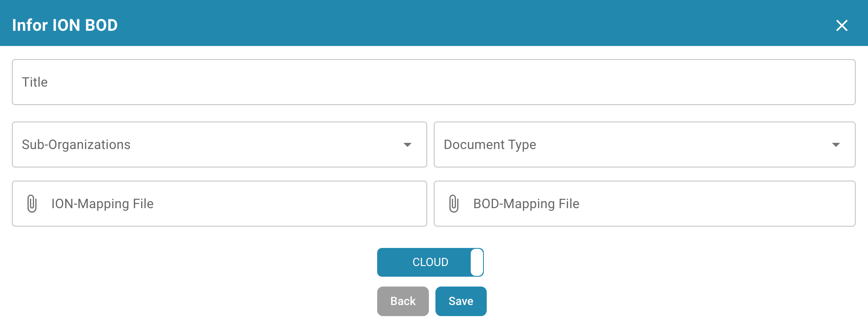The height and width of the screenshot is (328, 868).
Task: Click the ION-Mapping File label text
Action: click(102, 204)
